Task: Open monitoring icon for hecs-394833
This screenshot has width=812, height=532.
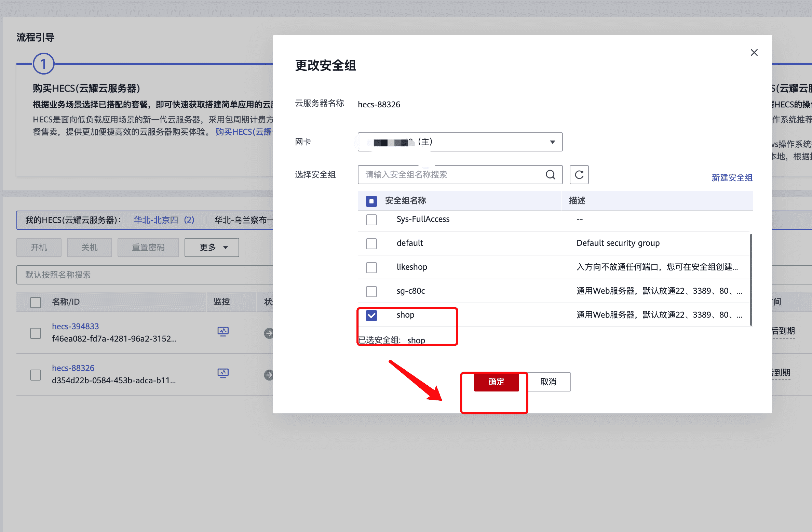Action: (x=223, y=331)
